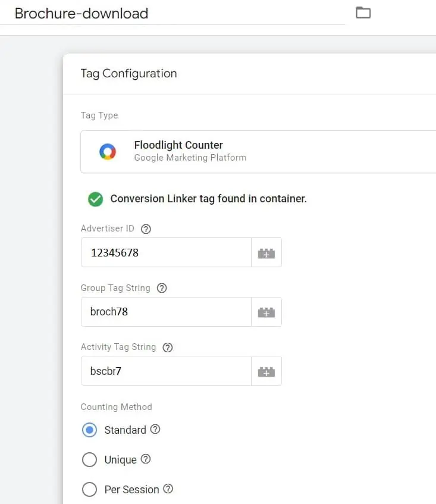Show help for Group Tag String
Image resolution: width=436 pixels, height=504 pixels.
[x=162, y=288]
